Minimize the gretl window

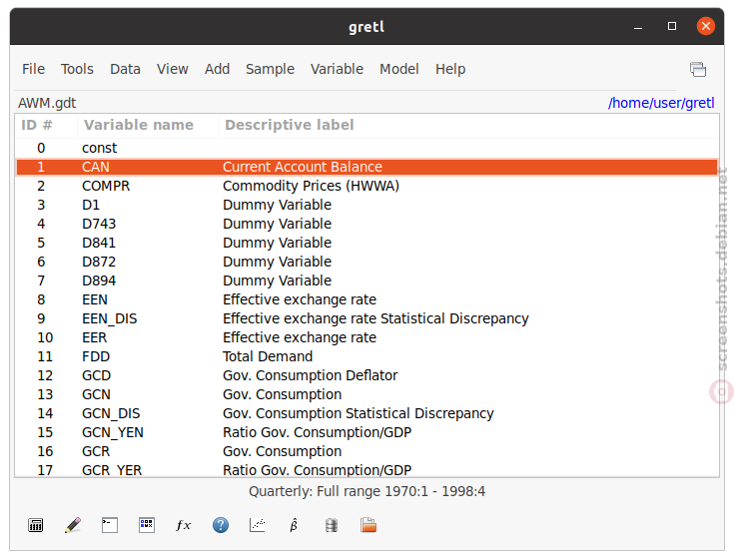coord(637,27)
